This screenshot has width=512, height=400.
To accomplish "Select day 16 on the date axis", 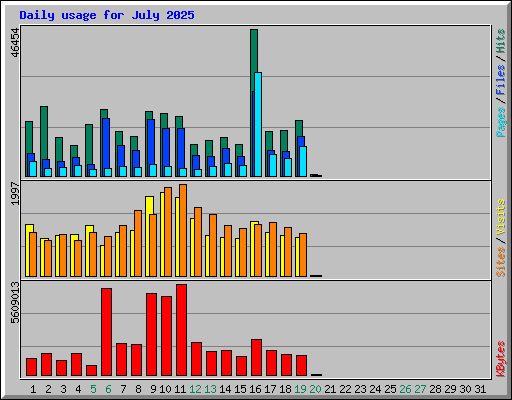I will coord(255,389).
